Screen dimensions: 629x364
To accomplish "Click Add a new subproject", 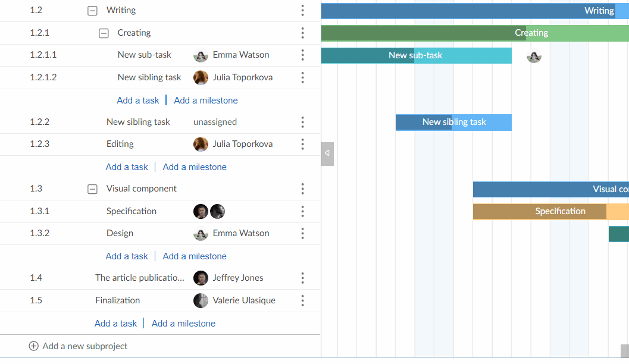I will (x=78, y=346).
